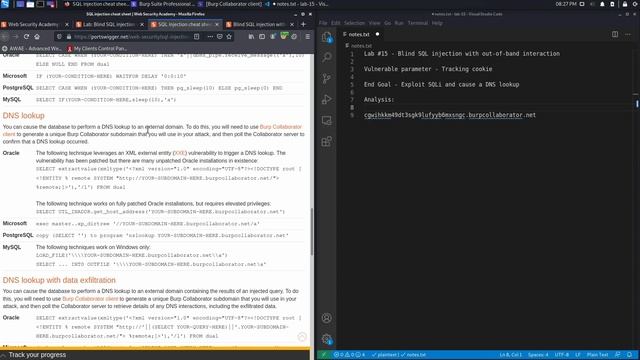Switch to Web Security Academy tab
The height and width of the screenshot is (360, 640).
click(35, 24)
